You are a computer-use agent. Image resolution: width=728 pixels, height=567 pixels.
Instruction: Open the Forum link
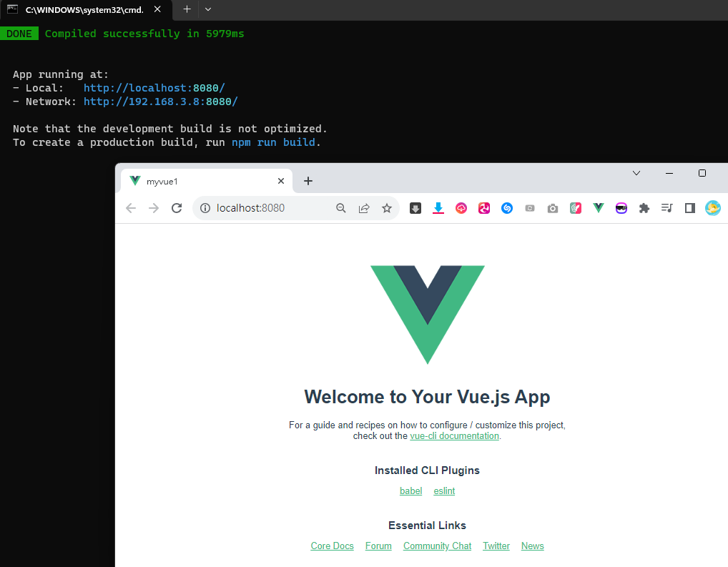(x=378, y=546)
